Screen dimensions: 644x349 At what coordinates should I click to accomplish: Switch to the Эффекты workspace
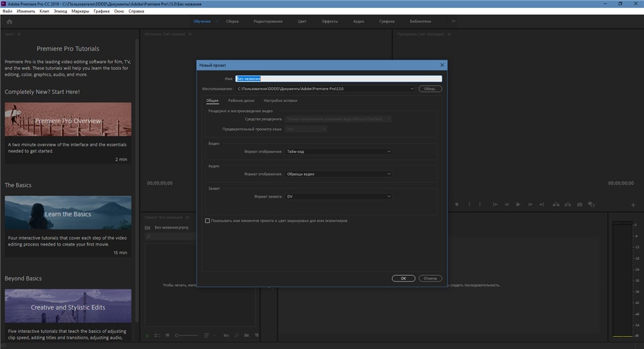329,21
